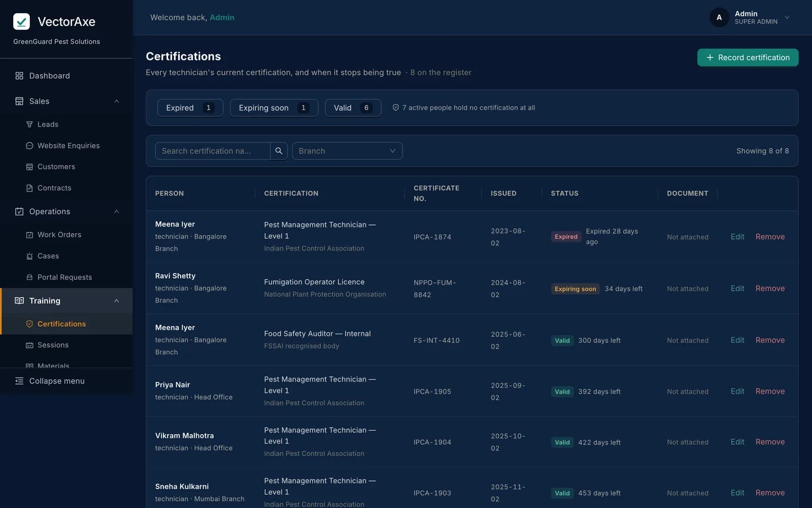Click the Website Enquiries chat icon
Screen dimensions: 812x508
point(29,146)
